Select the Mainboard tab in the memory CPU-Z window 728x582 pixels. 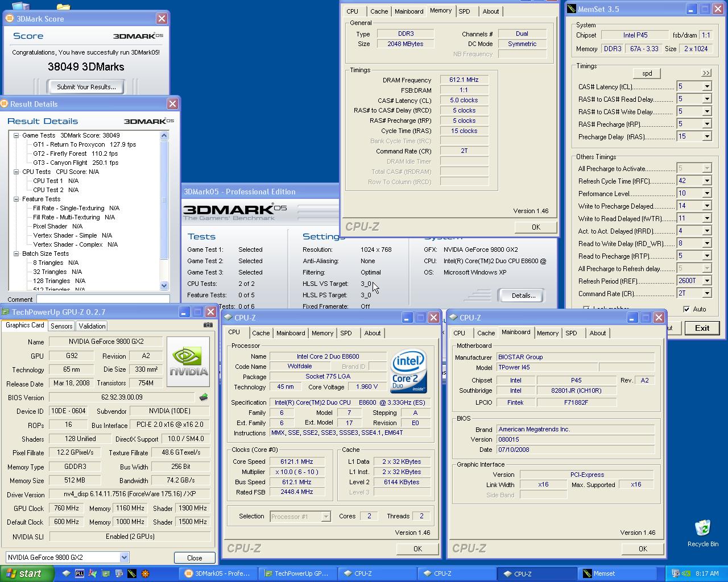point(408,11)
